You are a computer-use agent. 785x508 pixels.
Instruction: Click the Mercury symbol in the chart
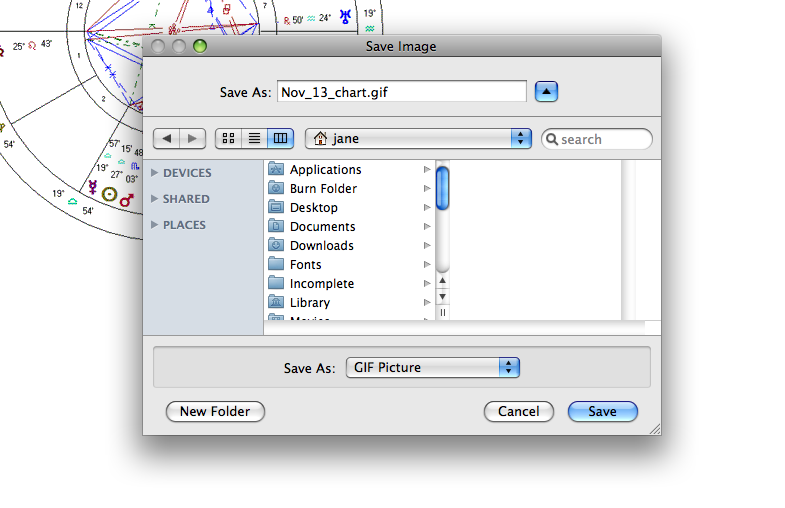(93, 187)
